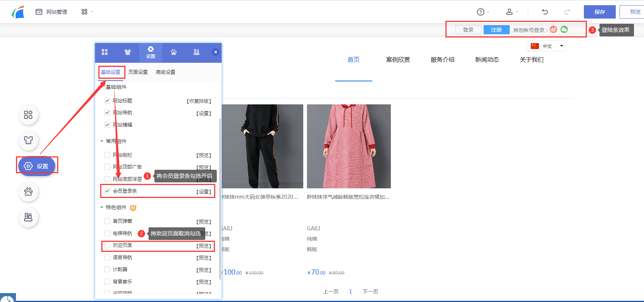The image size is (644, 302).
Task: Open the books icon in panel header
Action: tap(197, 52)
